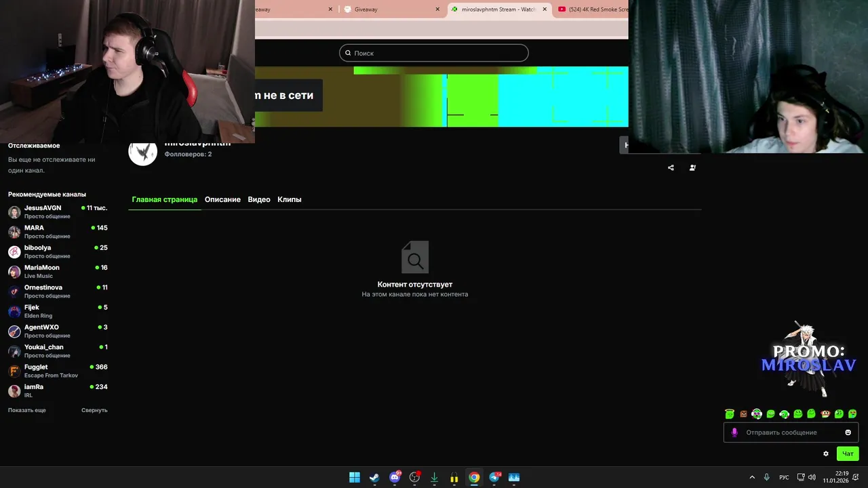Click the purple microphone icon in chat box
The image size is (868, 488).
(x=734, y=432)
